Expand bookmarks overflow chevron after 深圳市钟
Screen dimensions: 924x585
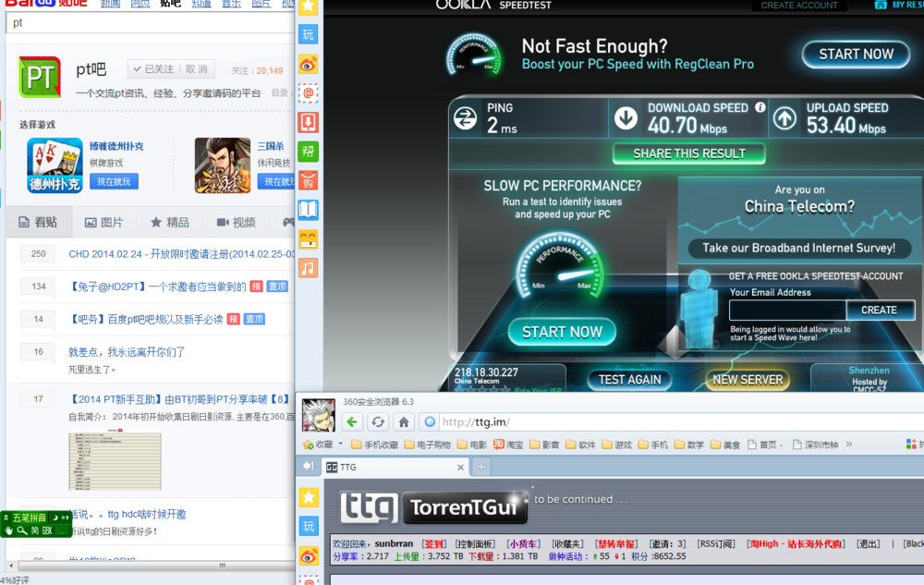pyautogui.click(x=849, y=445)
